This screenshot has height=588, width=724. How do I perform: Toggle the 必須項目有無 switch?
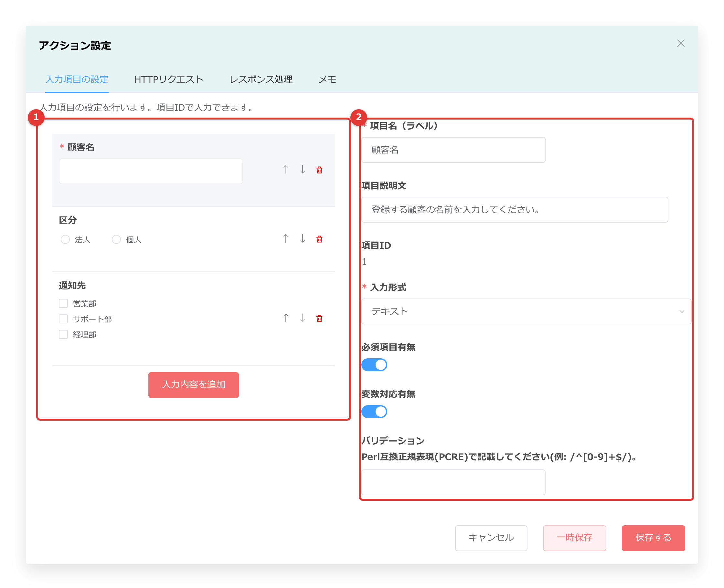click(x=374, y=365)
